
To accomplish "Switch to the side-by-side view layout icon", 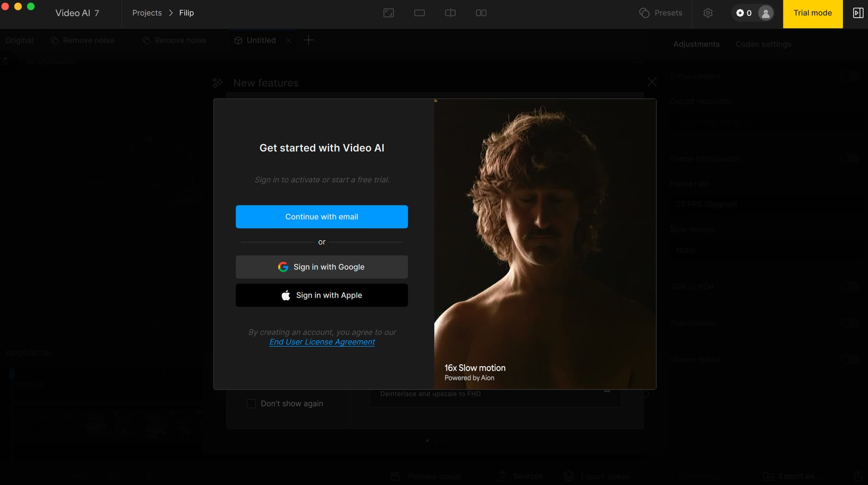I will pos(481,13).
